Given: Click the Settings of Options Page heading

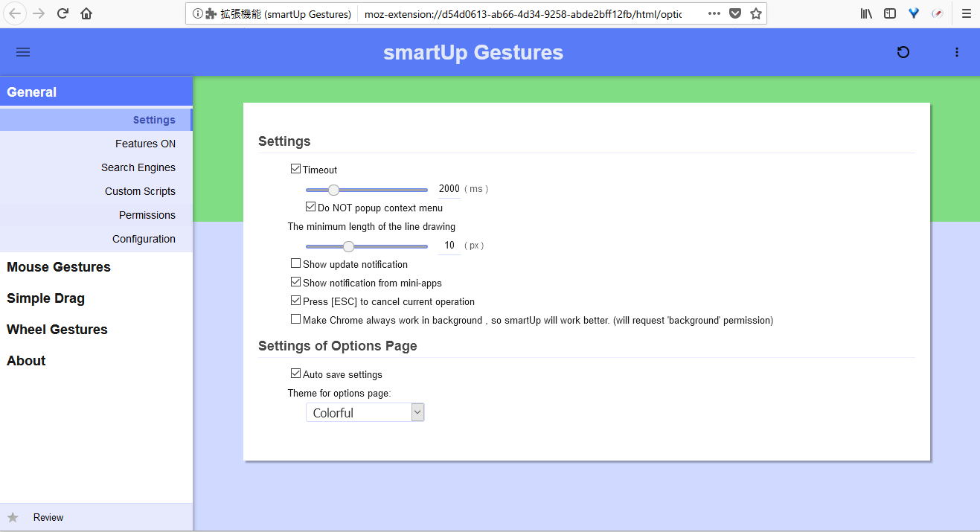Looking at the screenshot, I should [338, 346].
